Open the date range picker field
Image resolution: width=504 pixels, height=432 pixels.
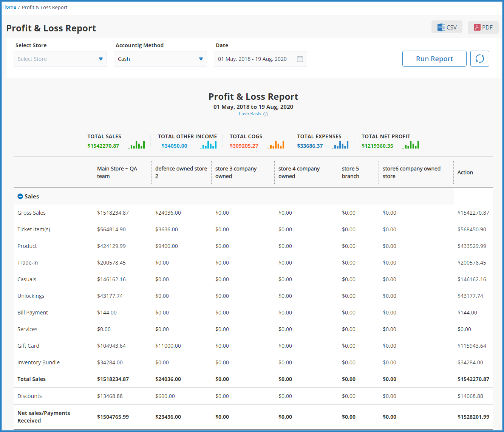pyautogui.click(x=260, y=59)
